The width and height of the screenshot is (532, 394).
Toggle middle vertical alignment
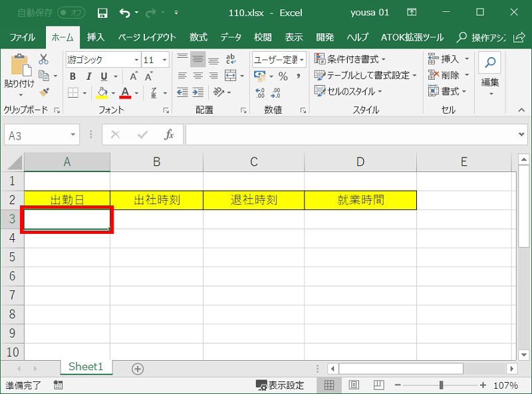198,60
